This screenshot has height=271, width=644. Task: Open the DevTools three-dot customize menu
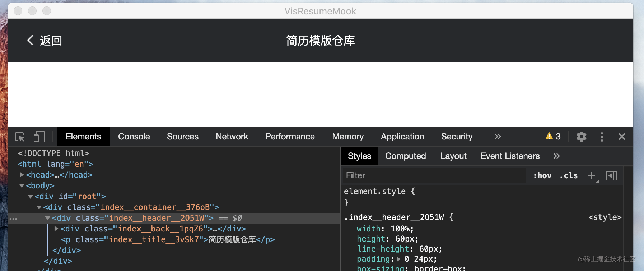602,137
